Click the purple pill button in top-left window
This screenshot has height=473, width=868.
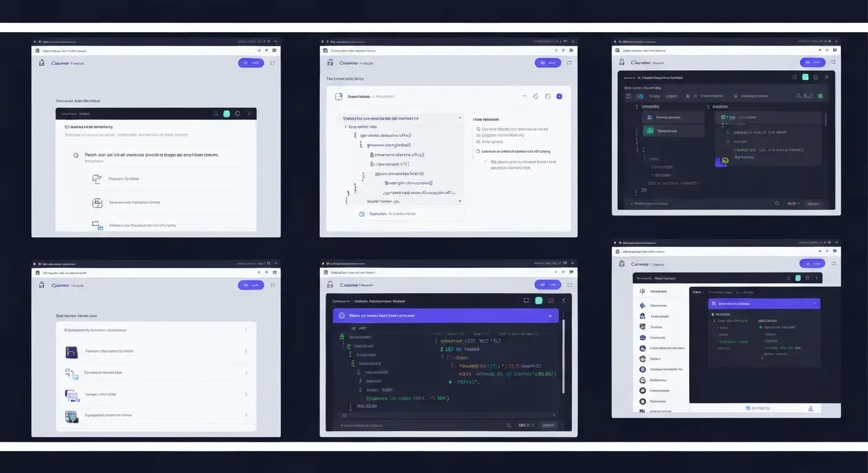[251, 63]
